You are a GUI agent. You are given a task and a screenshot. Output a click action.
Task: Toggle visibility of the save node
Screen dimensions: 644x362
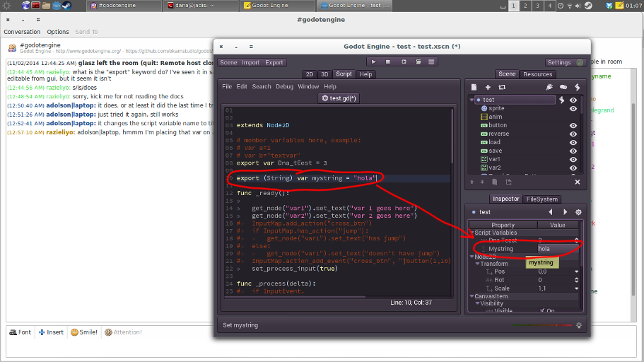click(x=573, y=151)
